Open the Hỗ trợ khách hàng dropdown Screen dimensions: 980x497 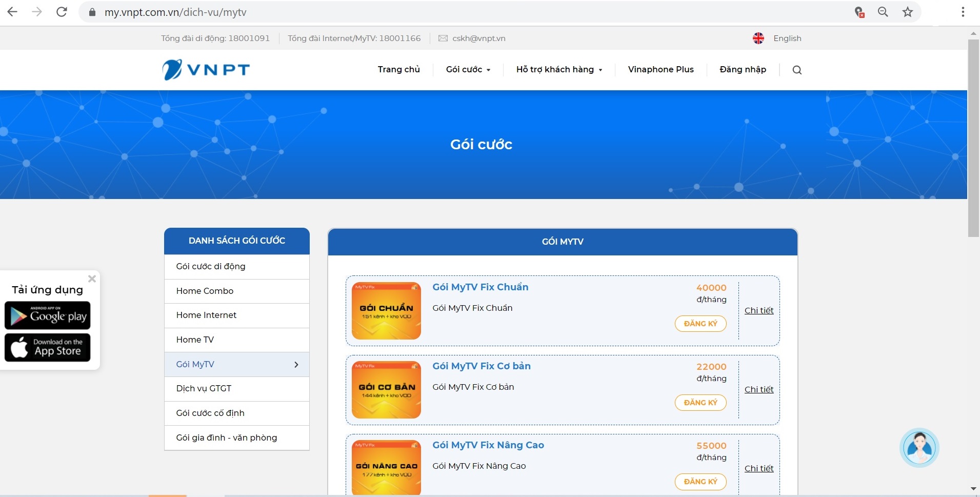click(x=558, y=69)
